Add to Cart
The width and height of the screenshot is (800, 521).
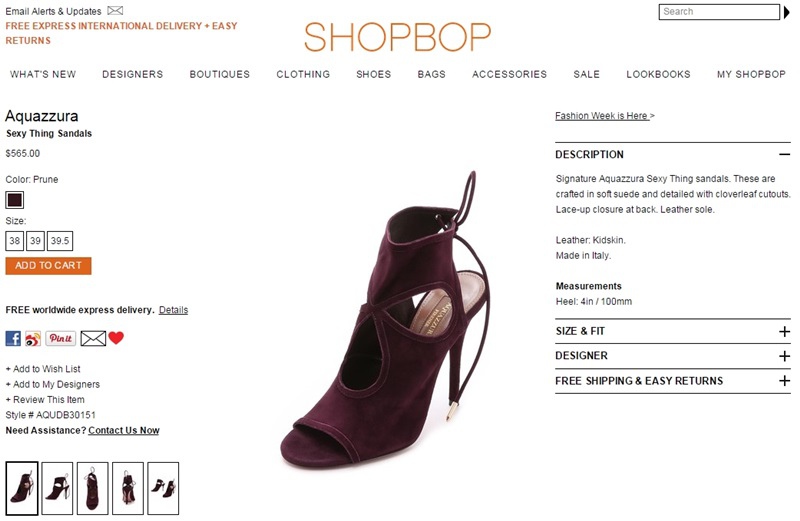pos(48,266)
